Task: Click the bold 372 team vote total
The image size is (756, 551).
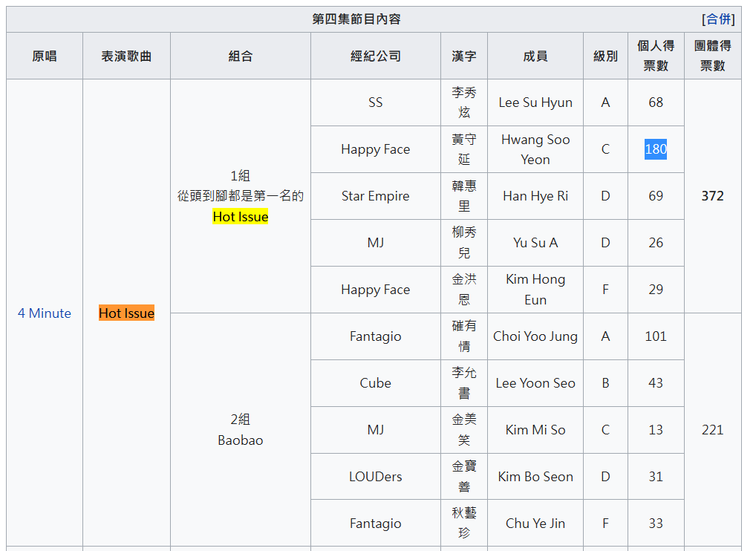Action: click(x=712, y=196)
